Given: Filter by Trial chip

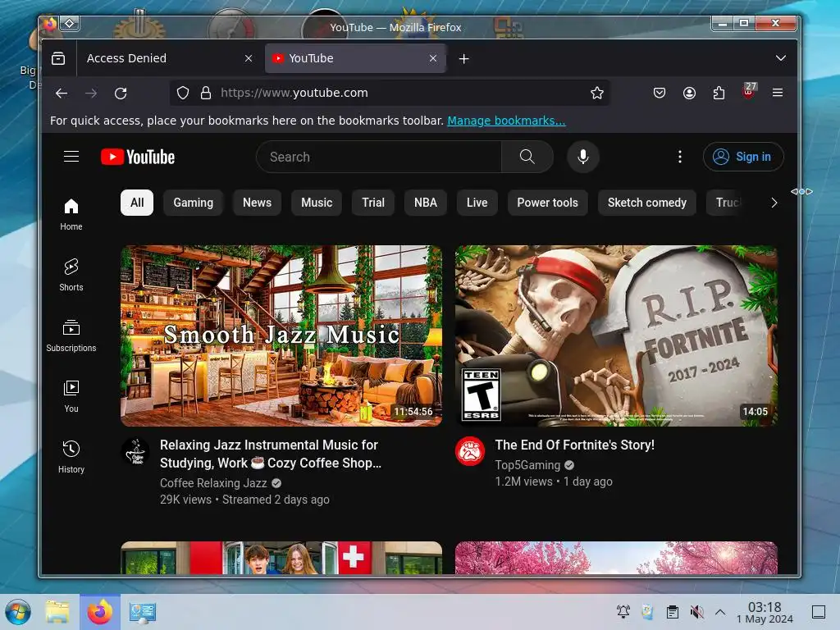Looking at the screenshot, I should pos(373,203).
